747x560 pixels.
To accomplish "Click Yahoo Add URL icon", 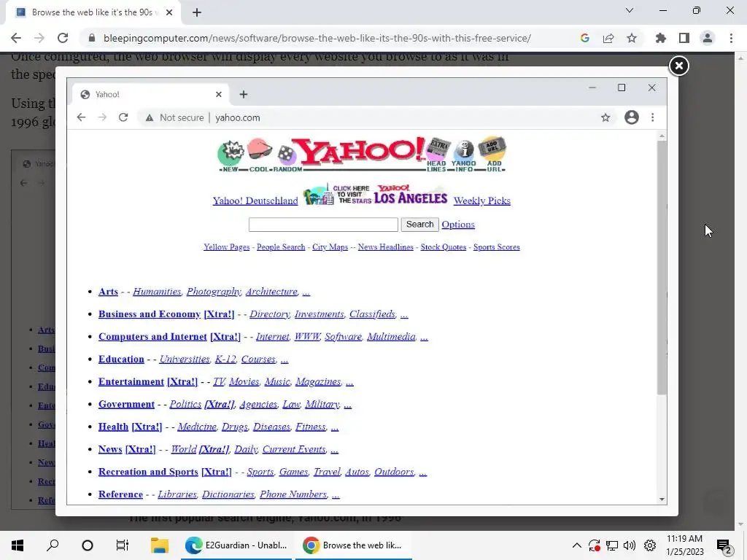I will (492, 155).
